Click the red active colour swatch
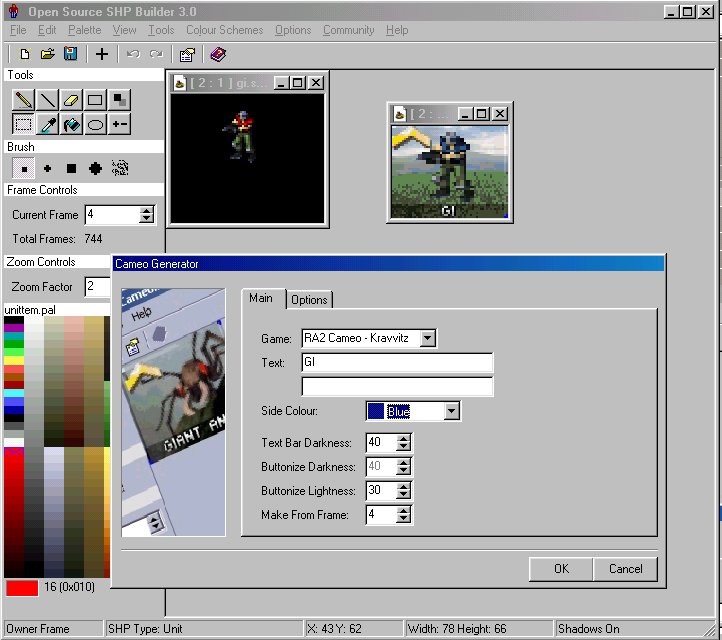722x640 pixels. [x=22, y=588]
